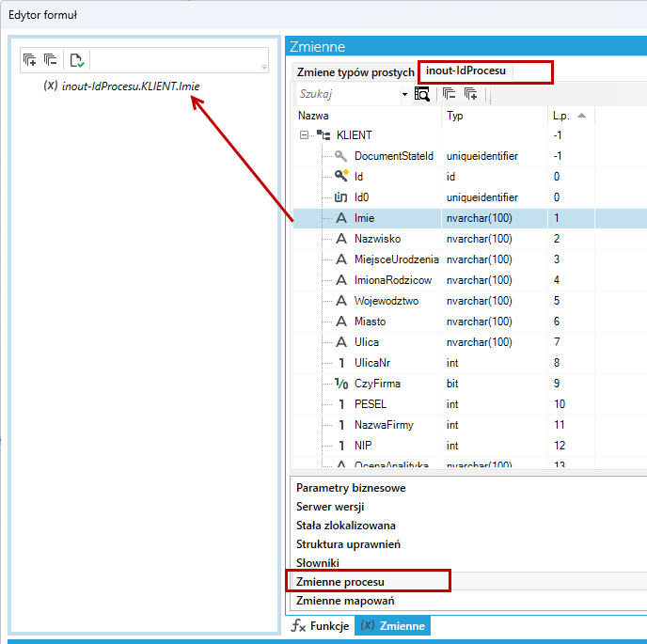Screen dimensions: 647x644
Task: Click validate formula icon with green check
Action: pos(77,60)
